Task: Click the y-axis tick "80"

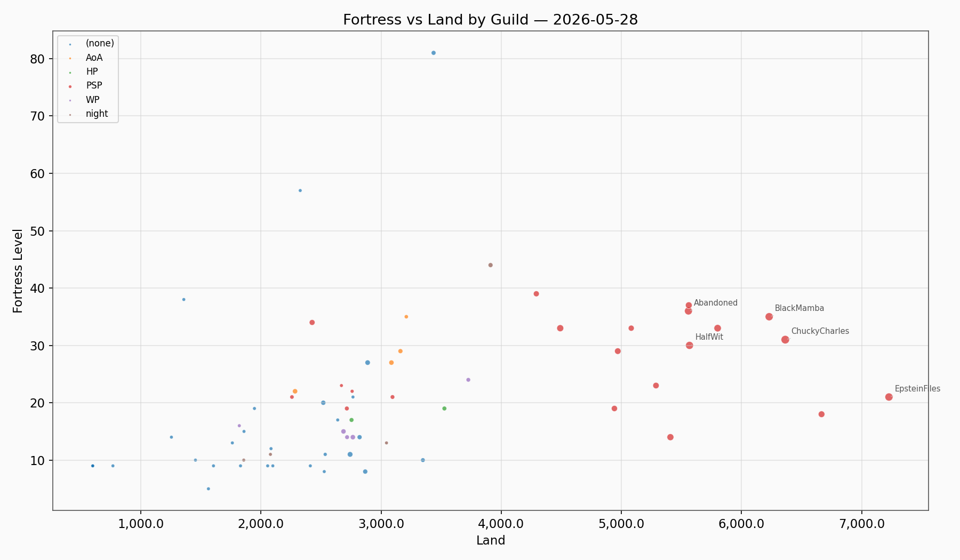Action: pyautogui.click(x=38, y=59)
